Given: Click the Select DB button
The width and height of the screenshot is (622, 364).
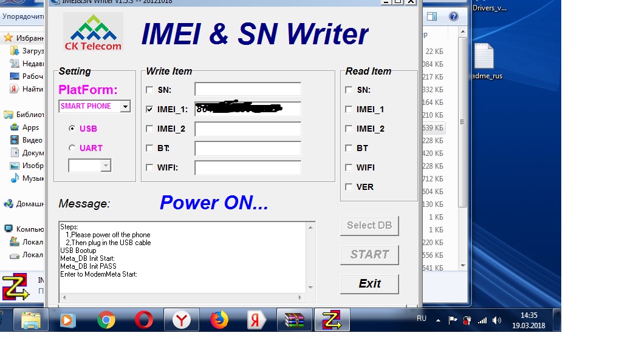Looking at the screenshot, I should coord(369,226).
